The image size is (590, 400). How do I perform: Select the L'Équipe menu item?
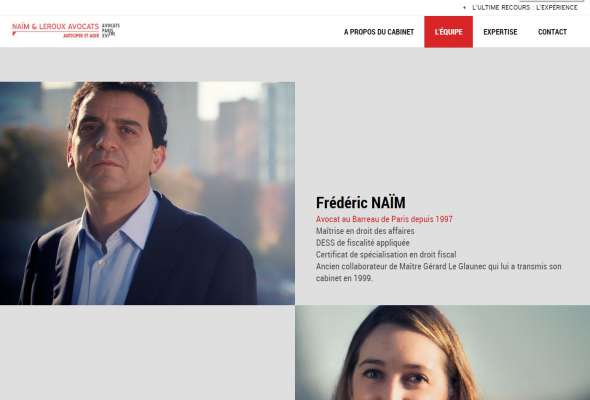point(449,32)
